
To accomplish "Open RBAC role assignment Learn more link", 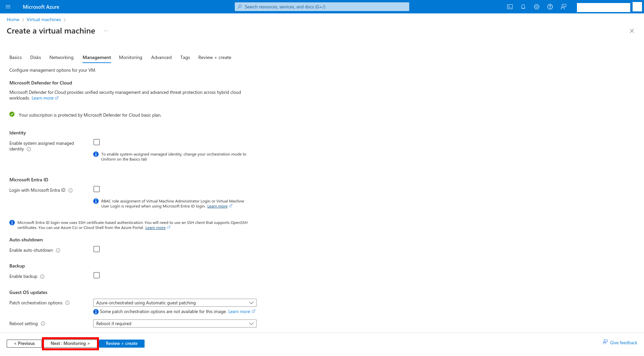I will [x=217, y=206].
